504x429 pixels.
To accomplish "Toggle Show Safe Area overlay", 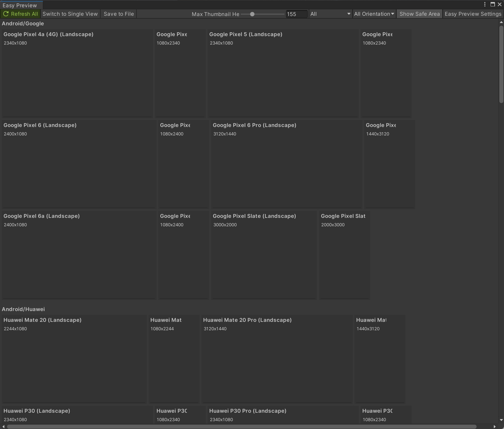I will [x=419, y=14].
